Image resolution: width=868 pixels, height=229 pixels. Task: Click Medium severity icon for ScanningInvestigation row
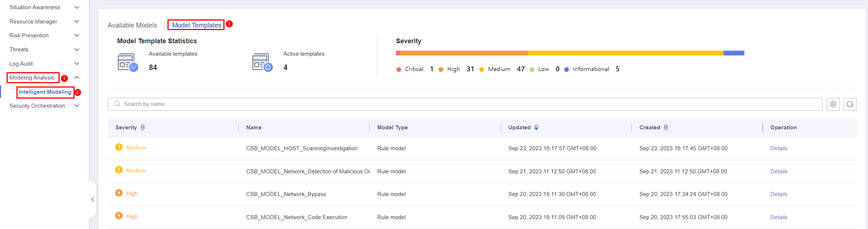[119, 147]
